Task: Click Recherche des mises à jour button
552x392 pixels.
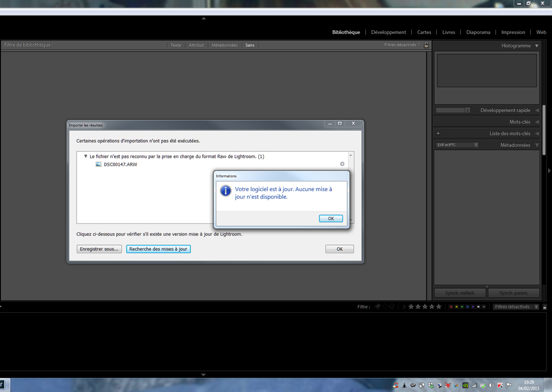Action: [x=158, y=249]
